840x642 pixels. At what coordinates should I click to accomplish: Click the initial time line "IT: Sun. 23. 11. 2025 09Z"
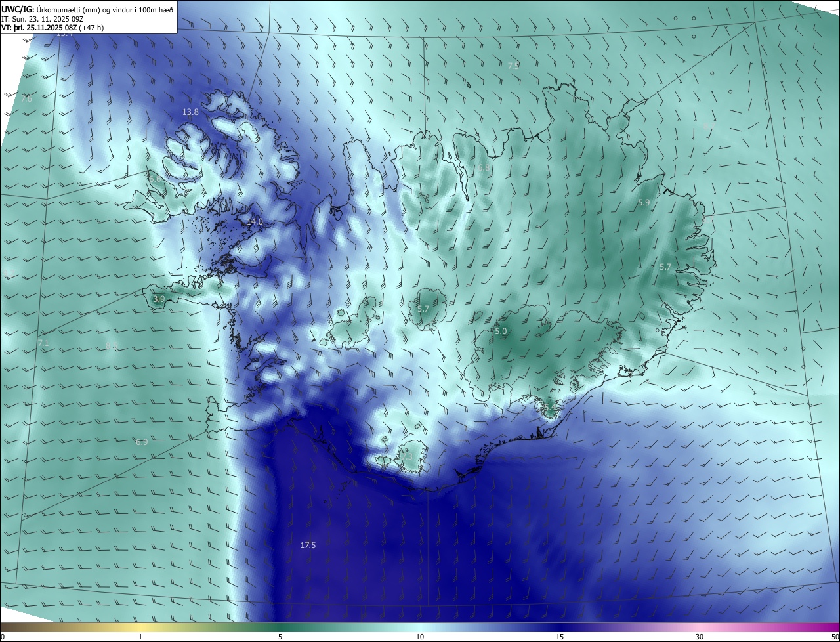tap(42, 19)
